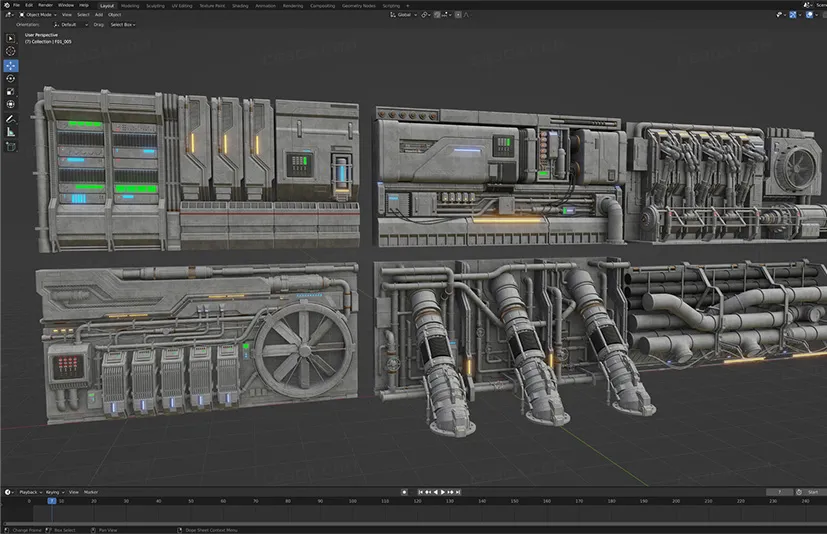Open 3D viewport editor type selector
Screen dimensions: 827x534
[9, 15]
